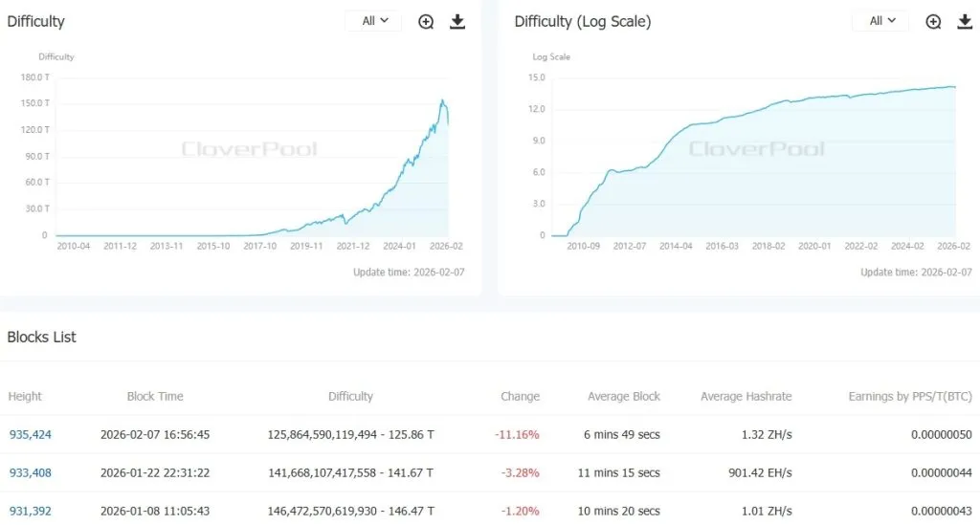Click the Blocks List heading
This screenshot has height=525, width=980.
pyautogui.click(x=42, y=337)
